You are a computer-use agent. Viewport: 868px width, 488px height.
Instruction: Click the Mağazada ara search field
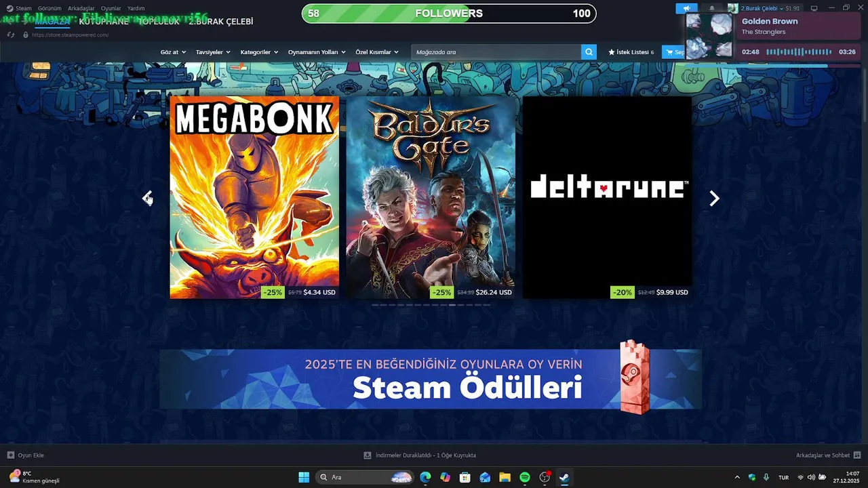[x=496, y=52]
